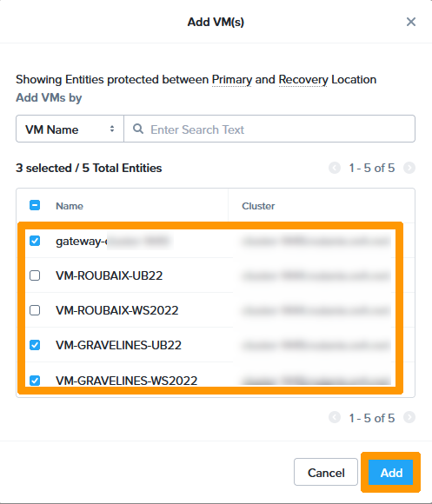Check the VM-ROUBAIX-UB22 checkbox
The width and height of the screenshot is (432, 504).
(35, 275)
